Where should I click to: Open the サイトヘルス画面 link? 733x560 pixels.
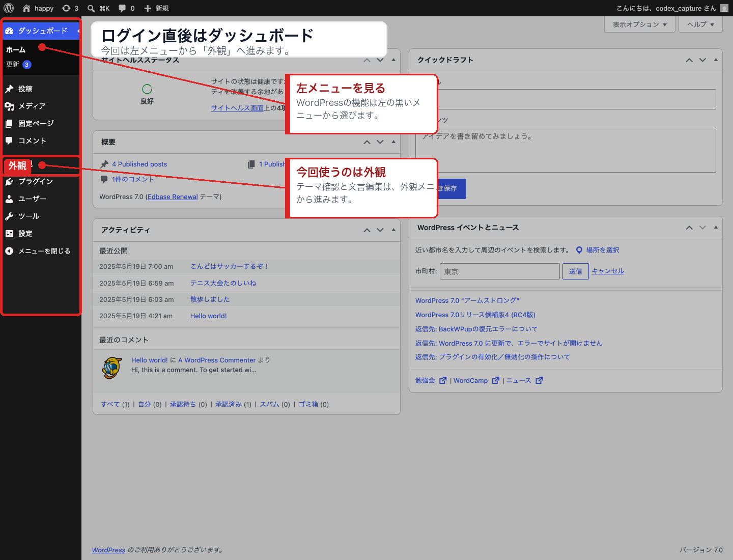(237, 108)
